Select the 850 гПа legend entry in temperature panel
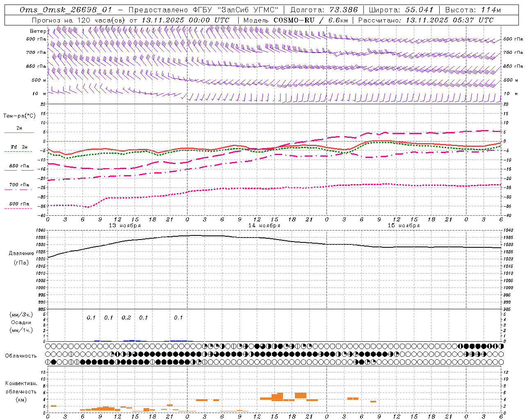The width and height of the screenshot is (525, 420). click(19, 167)
